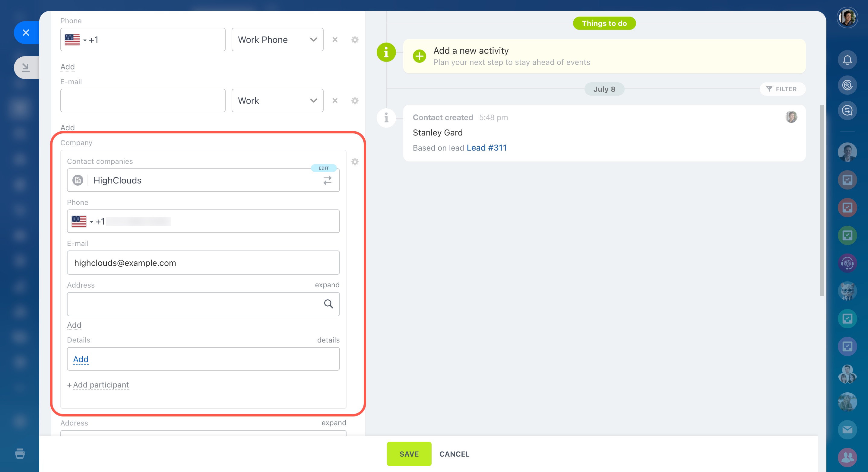Open the Lead #311 link
Image resolution: width=868 pixels, height=472 pixels.
pos(486,148)
